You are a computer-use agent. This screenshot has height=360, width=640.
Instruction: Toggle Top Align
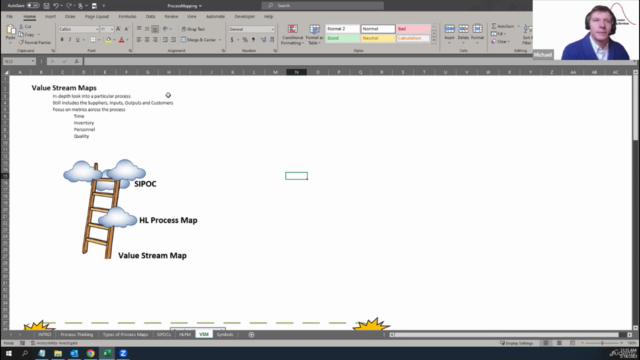point(139,29)
